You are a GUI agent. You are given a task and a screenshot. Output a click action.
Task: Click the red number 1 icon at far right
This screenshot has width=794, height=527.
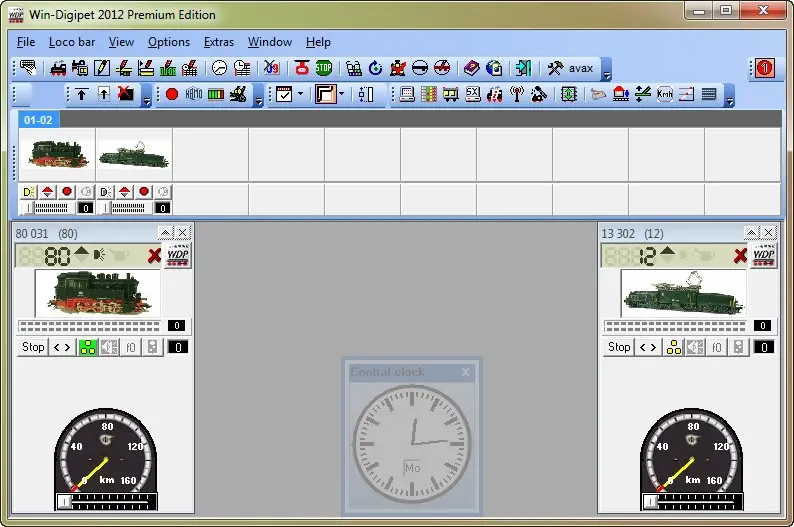coord(765,68)
